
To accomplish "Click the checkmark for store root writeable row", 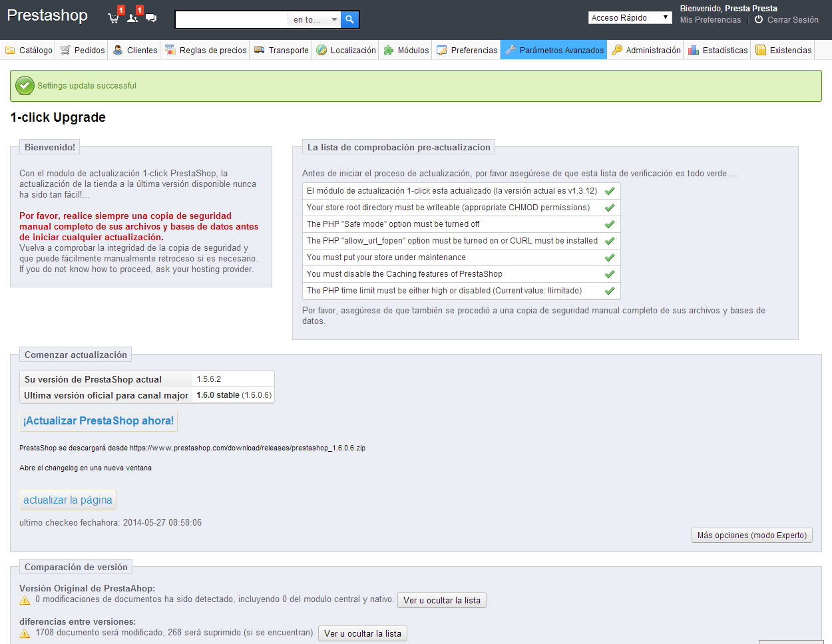I will [x=610, y=208].
